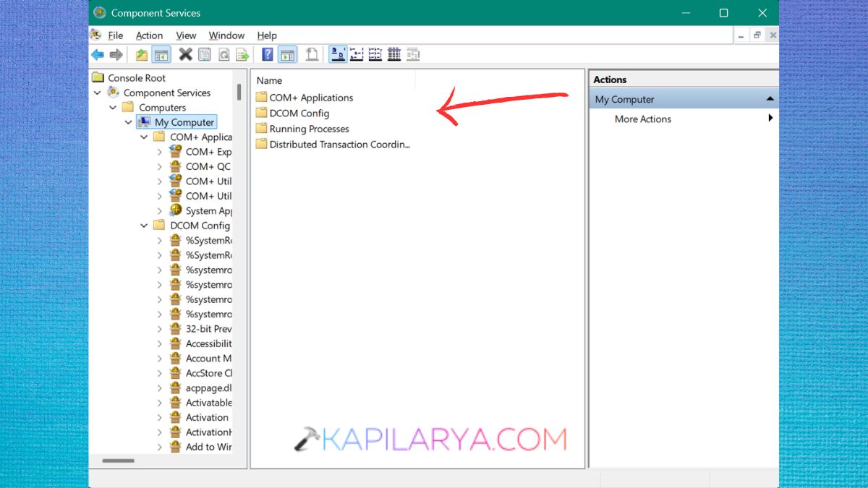Collapse the Computers tree node
Viewport: 868px width, 488px height.
click(113, 108)
